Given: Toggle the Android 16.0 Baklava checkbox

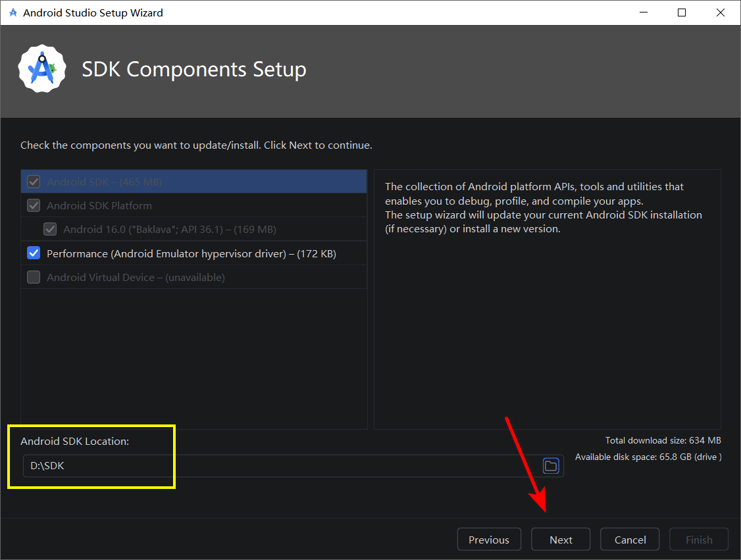Looking at the screenshot, I should coord(50,229).
